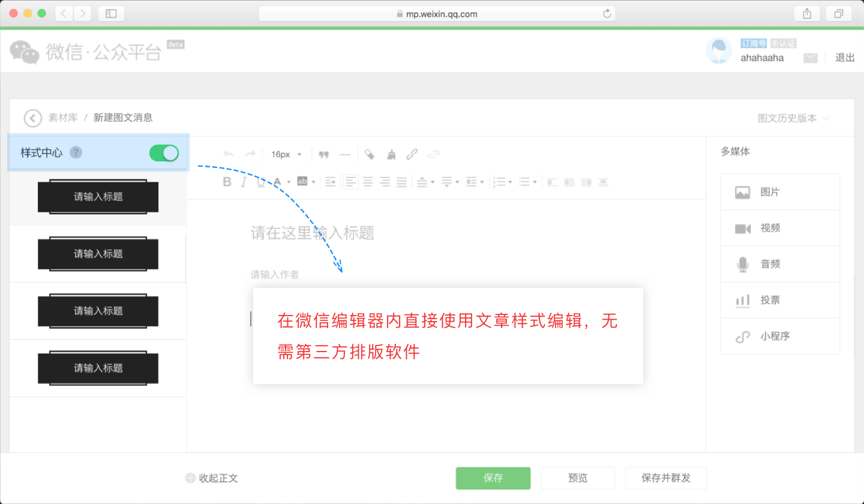Open the font color dropdown arrow
Screen dimensions: 864x504
pos(289,182)
